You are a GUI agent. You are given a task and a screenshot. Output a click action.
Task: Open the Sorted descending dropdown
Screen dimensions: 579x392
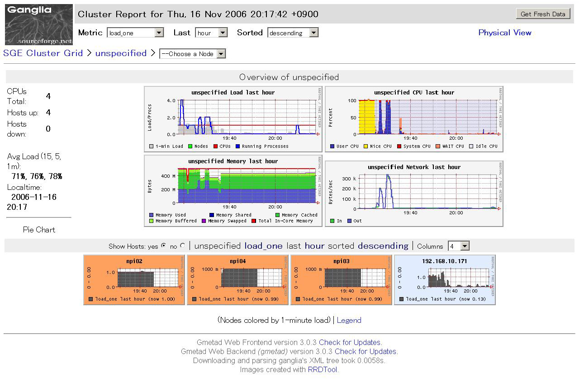[x=293, y=33]
